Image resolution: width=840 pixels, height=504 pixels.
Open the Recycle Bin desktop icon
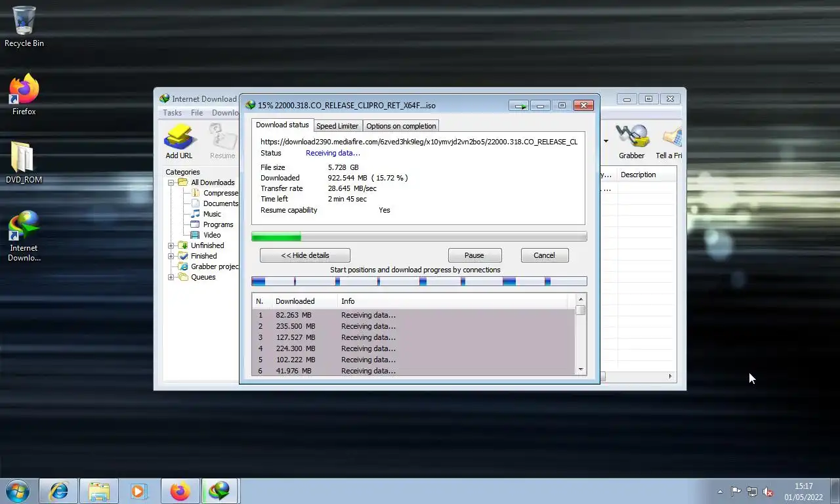tap(24, 27)
